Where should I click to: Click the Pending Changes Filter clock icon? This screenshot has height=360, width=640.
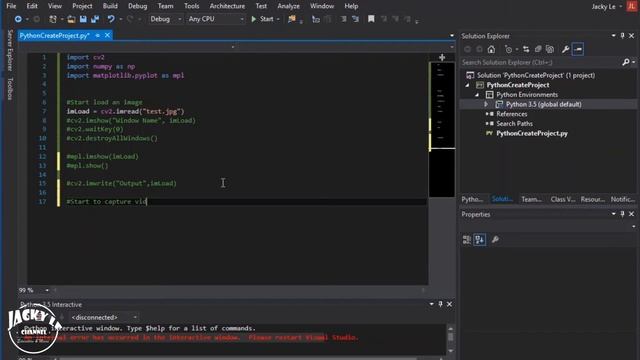coord(508,49)
